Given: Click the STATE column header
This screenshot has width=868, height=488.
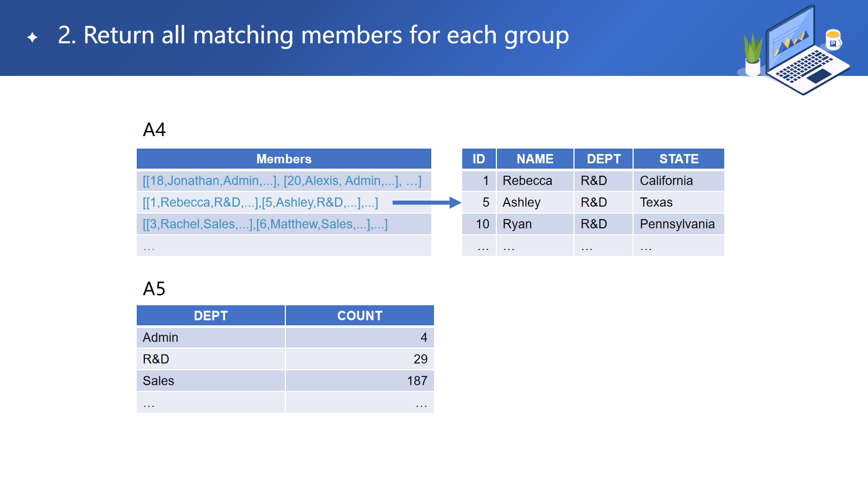Looking at the screenshot, I should (x=679, y=159).
